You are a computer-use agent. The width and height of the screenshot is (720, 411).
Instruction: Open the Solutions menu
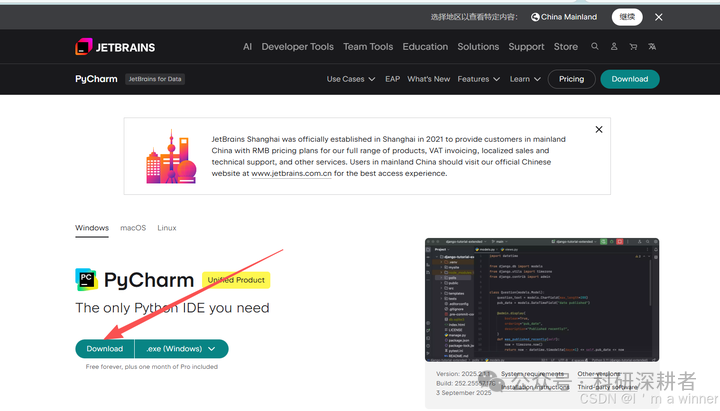tap(478, 47)
